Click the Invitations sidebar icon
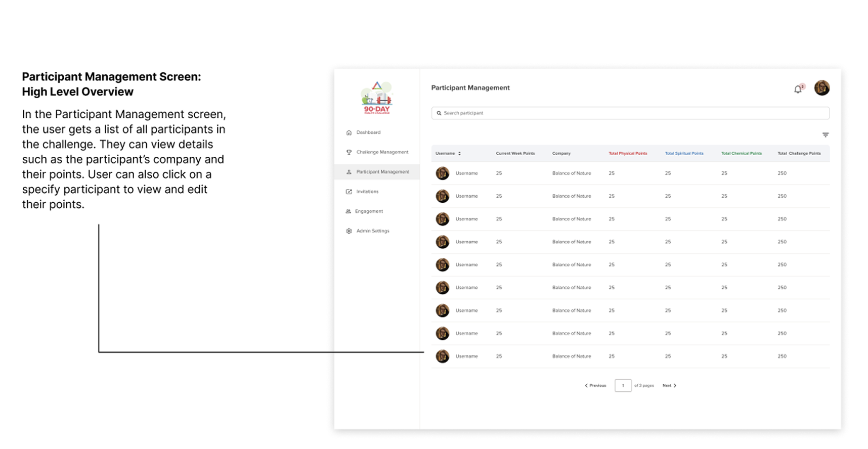The height and width of the screenshot is (449, 868). click(349, 192)
